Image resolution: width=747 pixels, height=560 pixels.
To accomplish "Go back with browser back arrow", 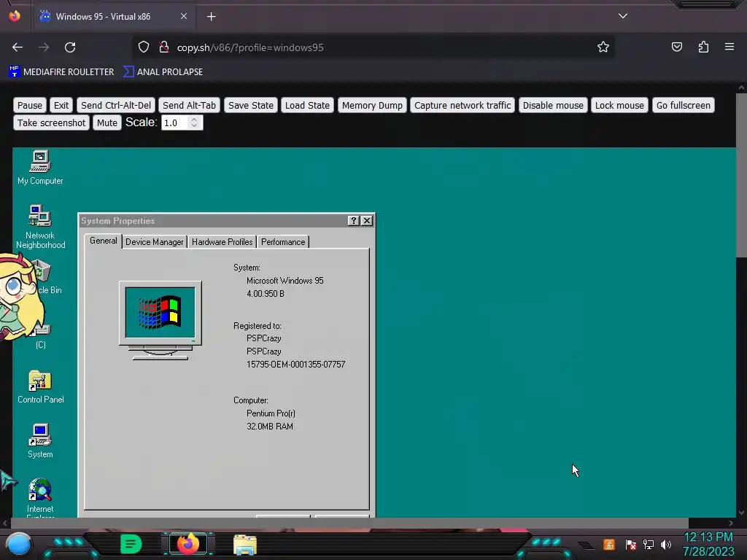I will [18, 47].
